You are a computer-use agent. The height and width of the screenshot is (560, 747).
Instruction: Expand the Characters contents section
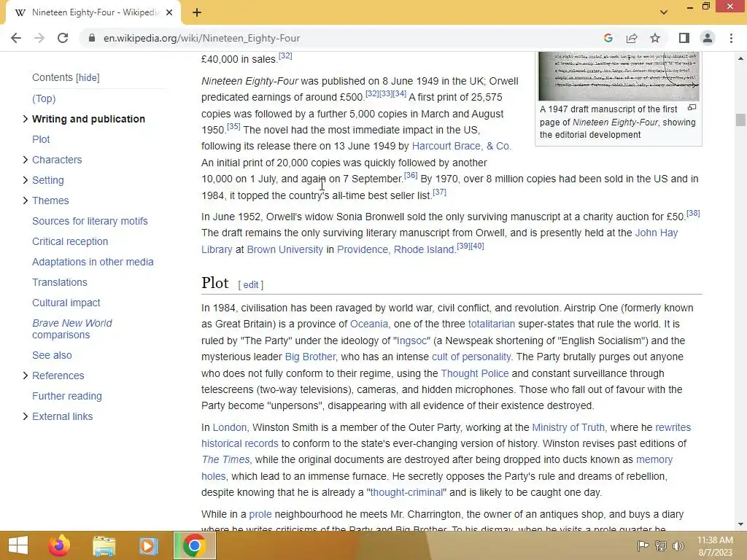(x=26, y=160)
